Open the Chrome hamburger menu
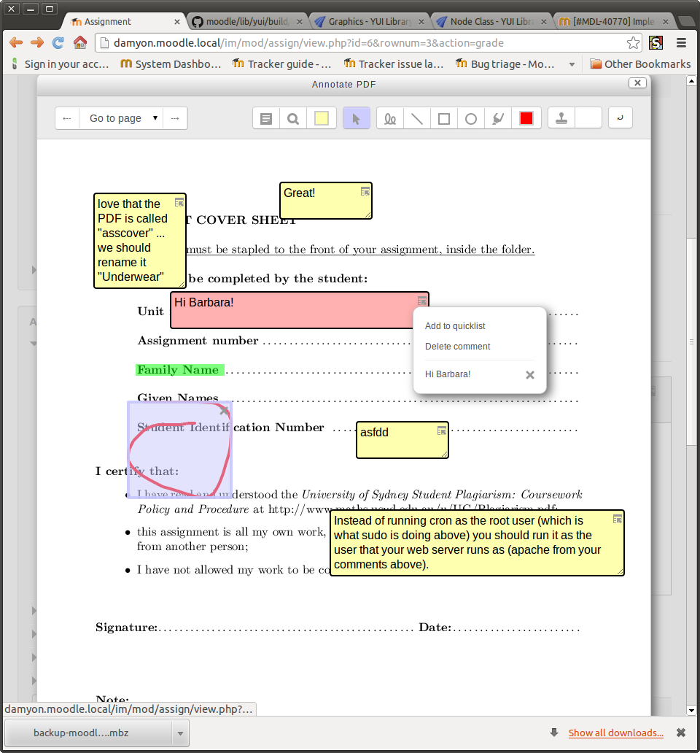This screenshot has width=700, height=753. (681, 43)
